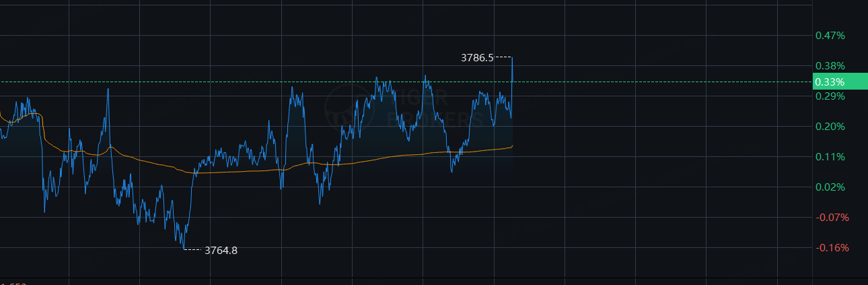The height and width of the screenshot is (285, 868).
Task: Click the 0.29% axis label
Action: (x=830, y=96)
